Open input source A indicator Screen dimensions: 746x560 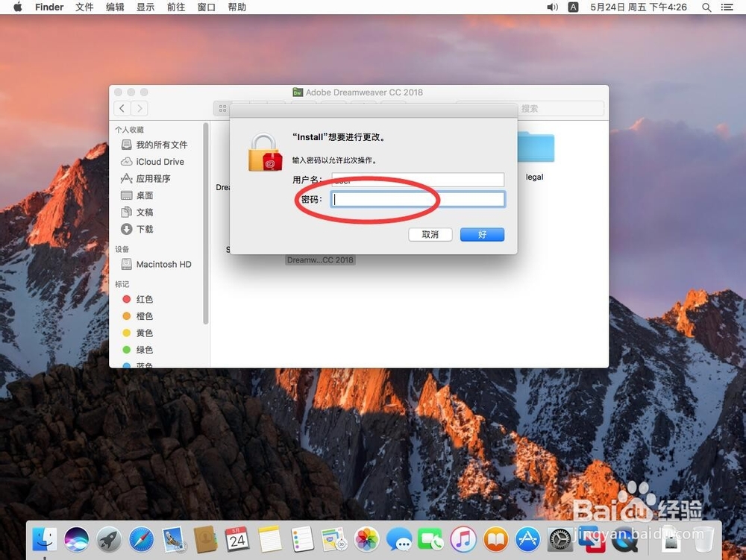pyautogui.click(x=573, y=7)
